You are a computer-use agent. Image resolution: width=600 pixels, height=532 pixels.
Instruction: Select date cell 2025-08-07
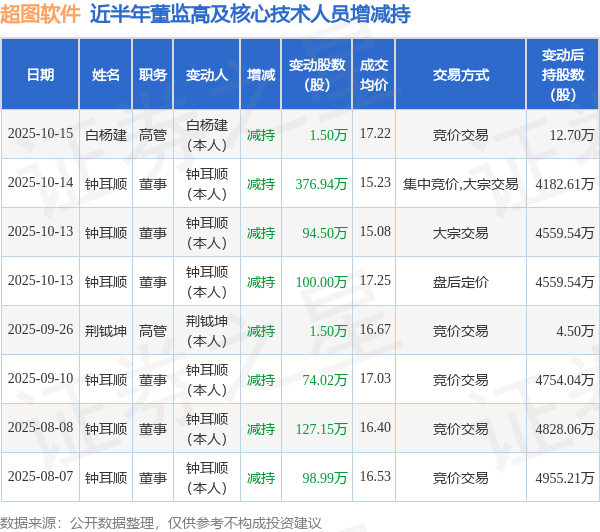click(x=40, y=477)
